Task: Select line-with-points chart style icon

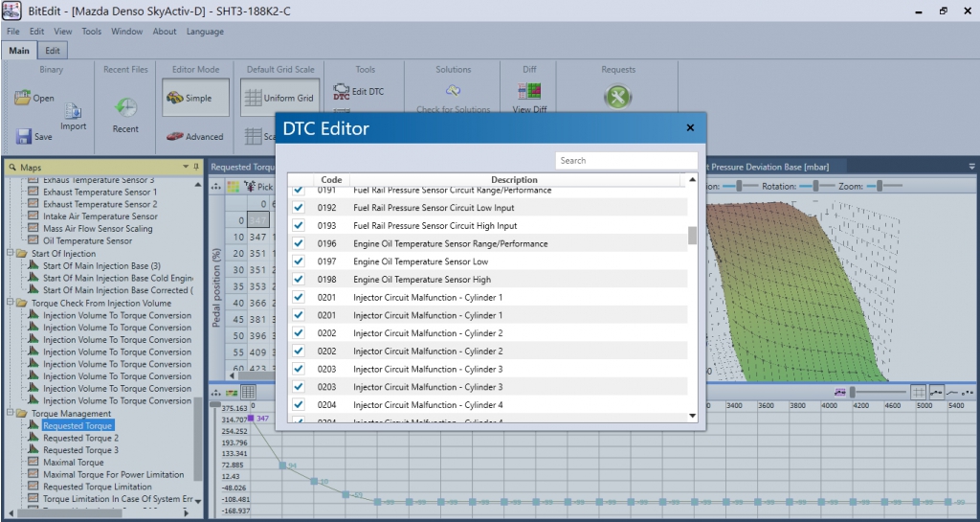Action: click(936, 392)
